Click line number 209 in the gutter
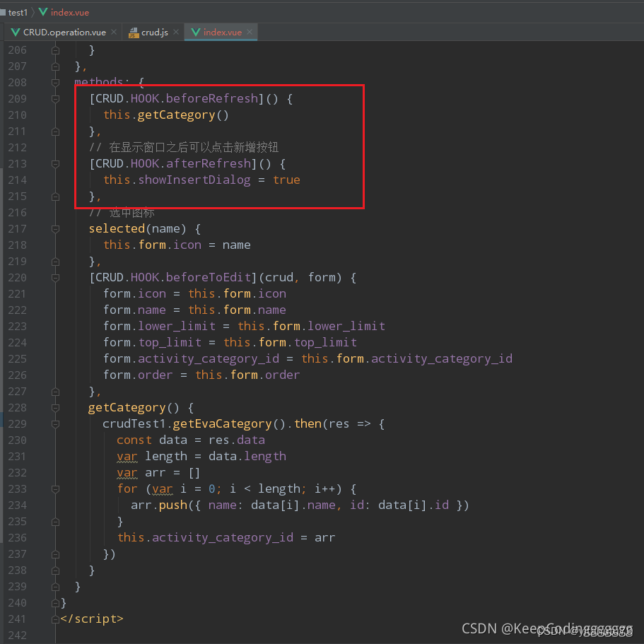Viewport: 644px width, 644px height. pos(17,99)
